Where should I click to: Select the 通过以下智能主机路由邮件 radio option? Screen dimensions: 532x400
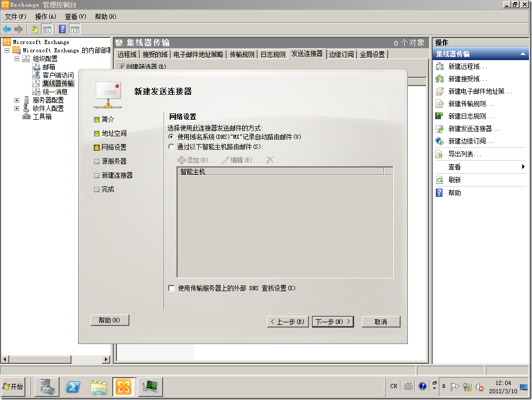tap(171, 146)
